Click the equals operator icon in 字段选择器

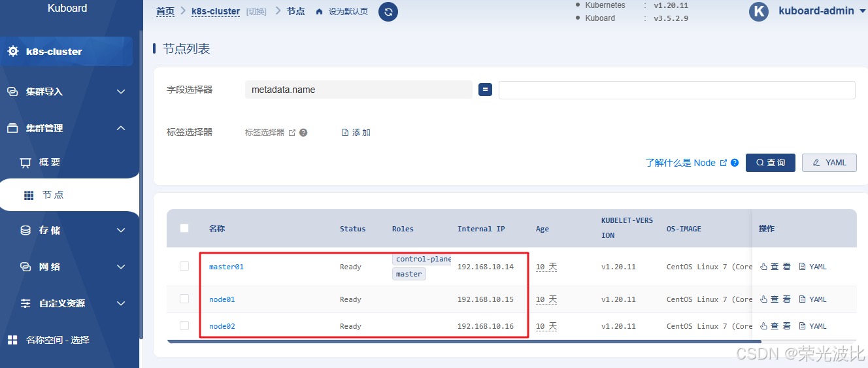485,90
